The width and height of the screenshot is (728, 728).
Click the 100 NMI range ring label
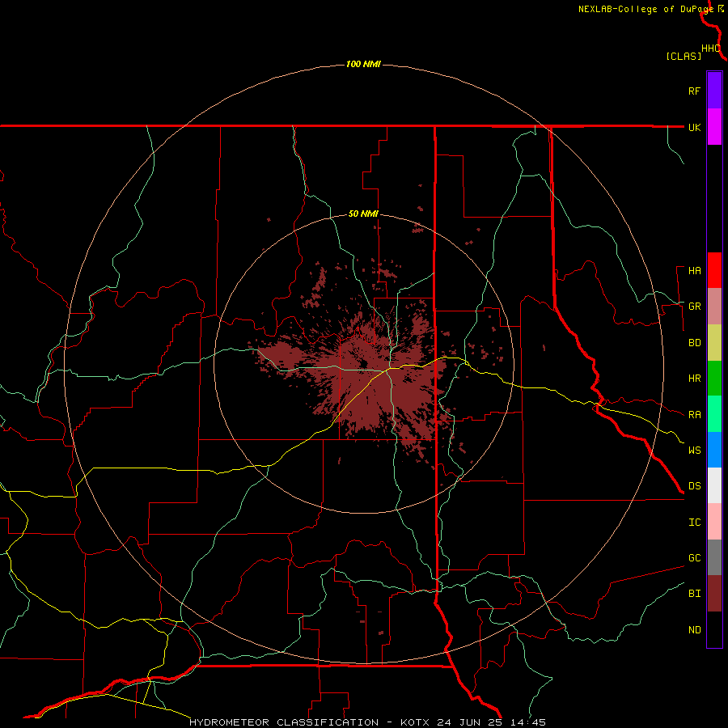tap(363, 64)
